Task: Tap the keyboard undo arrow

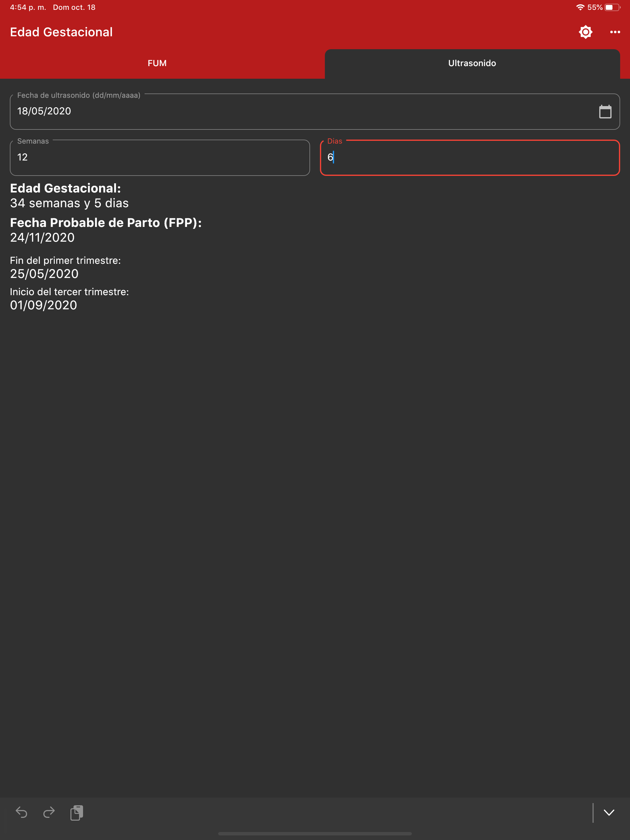Action: pyautogui.click(x=22, y=812)
